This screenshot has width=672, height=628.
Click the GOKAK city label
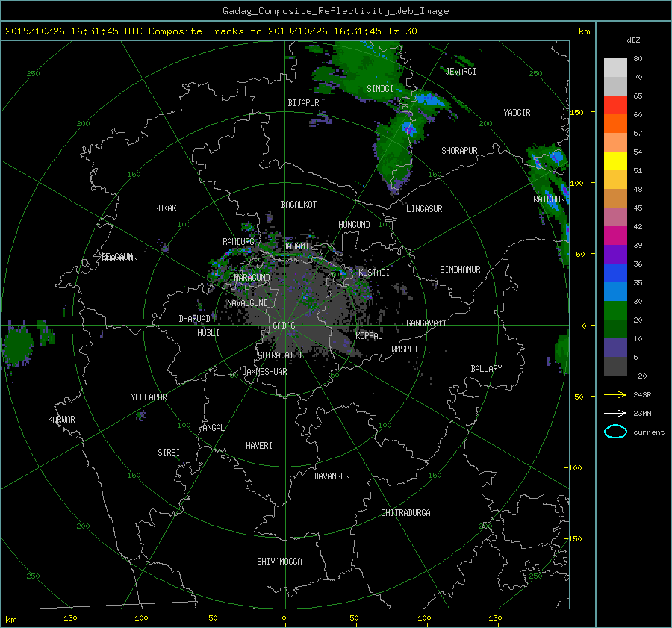click(x=166, y=208)
